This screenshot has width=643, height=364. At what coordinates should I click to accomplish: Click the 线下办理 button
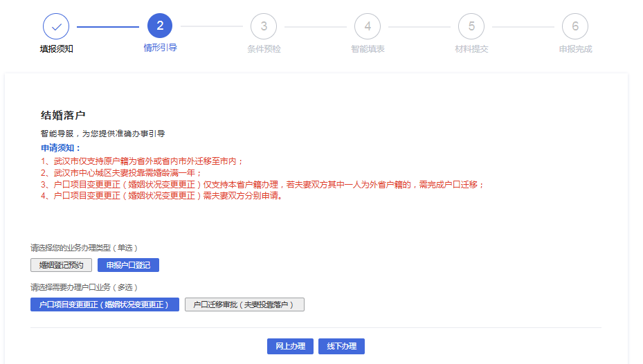click(x=342, y=347)
